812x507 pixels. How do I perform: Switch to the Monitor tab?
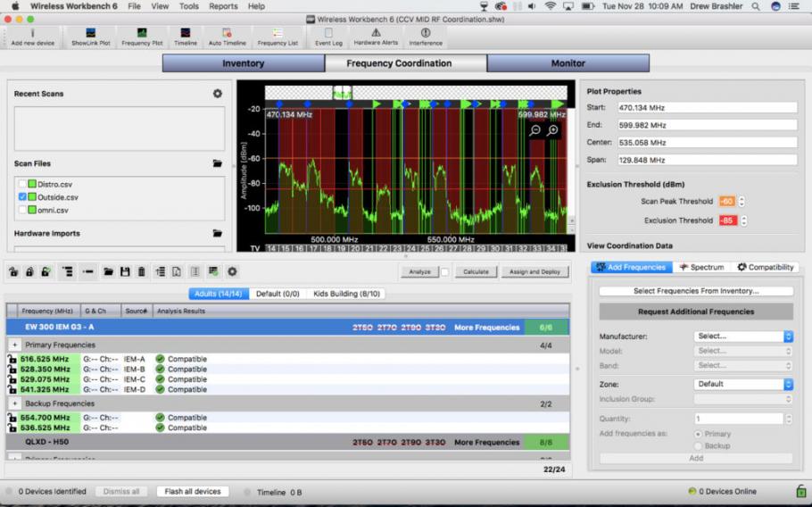click(x=568, y=63)
